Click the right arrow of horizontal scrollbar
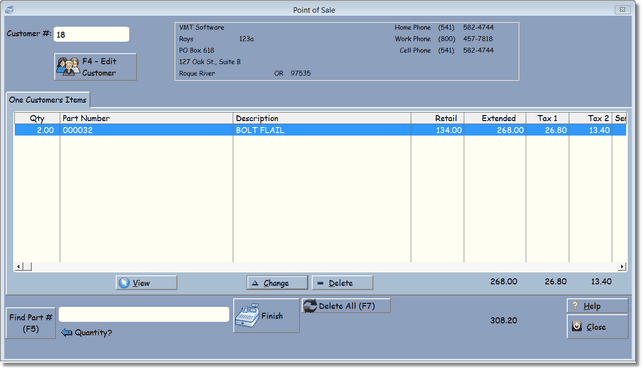 622,267
